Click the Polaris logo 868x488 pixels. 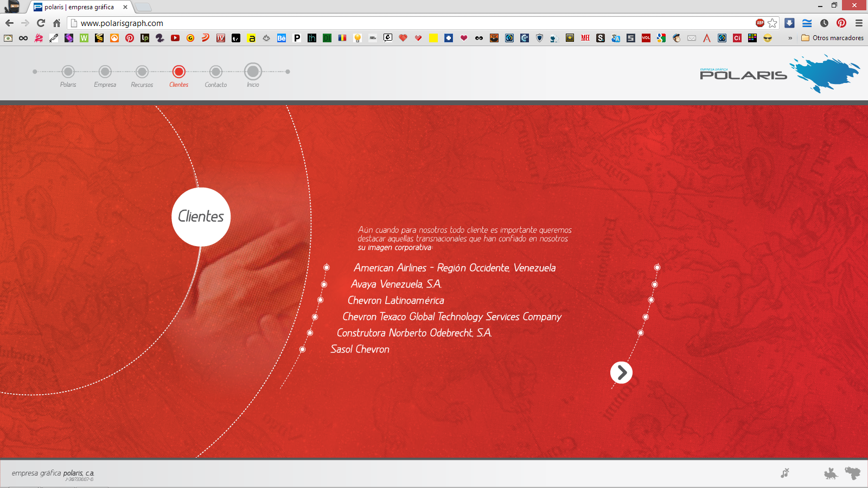pos(779,73)
